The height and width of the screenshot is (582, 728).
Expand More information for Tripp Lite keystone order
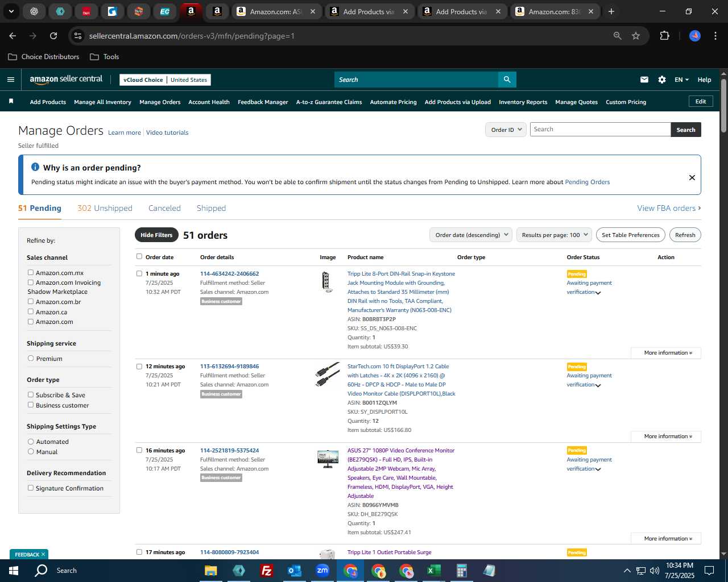pyautogui.click(x=666, y=353)
